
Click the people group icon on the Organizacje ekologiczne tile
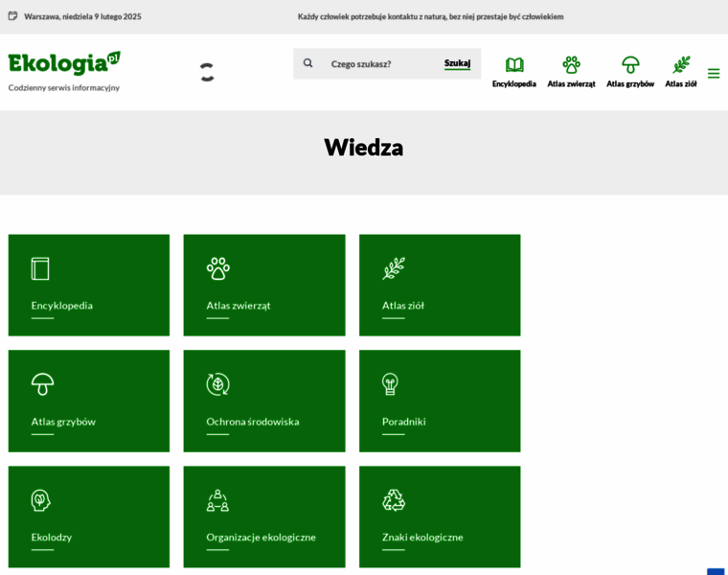click(x=217, y=500)
